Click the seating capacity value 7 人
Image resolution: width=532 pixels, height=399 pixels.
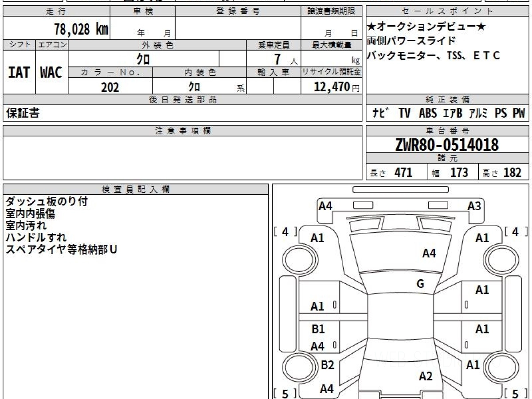pos(286,59)
